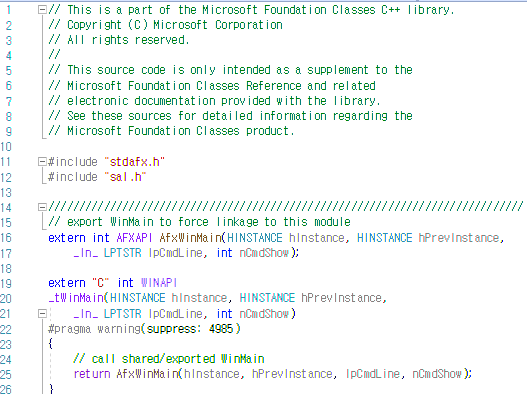Click the WINAPI macro on line 19

[x=159, y=283]
